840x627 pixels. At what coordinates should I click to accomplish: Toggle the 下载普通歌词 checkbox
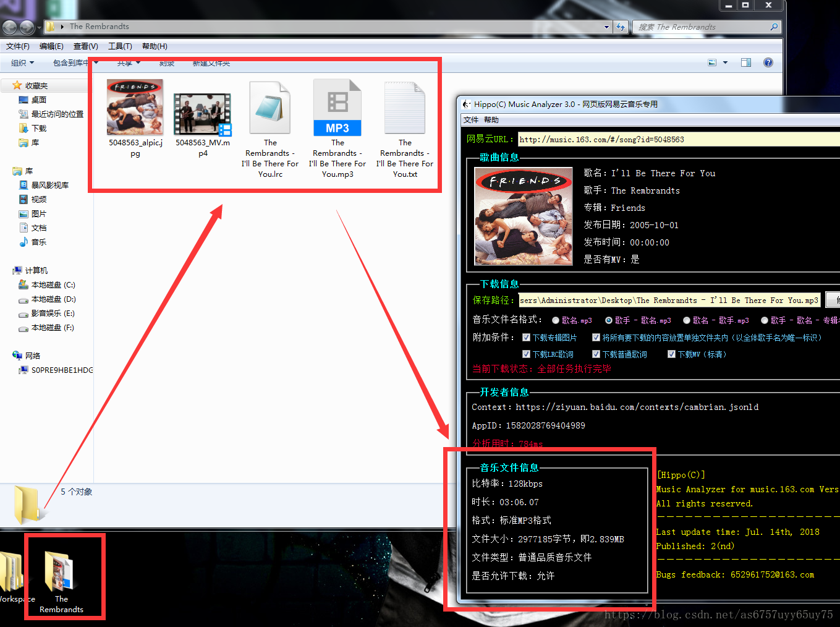pyautogui.click(x=596, y=354)
